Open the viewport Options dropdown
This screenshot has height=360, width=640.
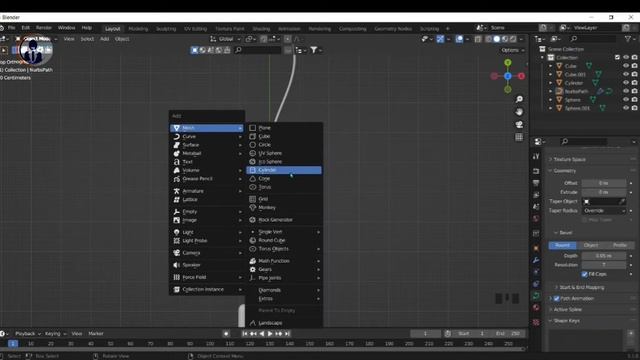pyautogui.click(x=512, y=50)
